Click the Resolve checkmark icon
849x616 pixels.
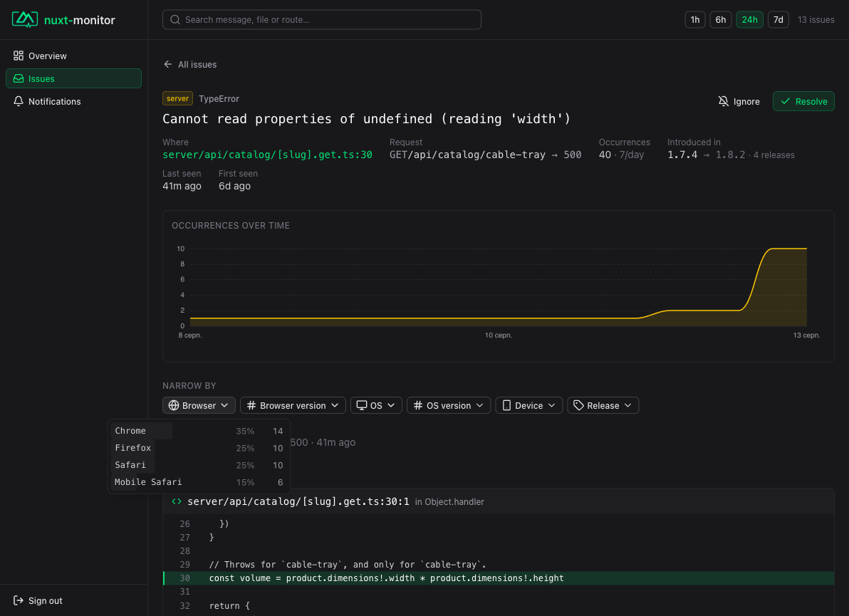point(785,101)
